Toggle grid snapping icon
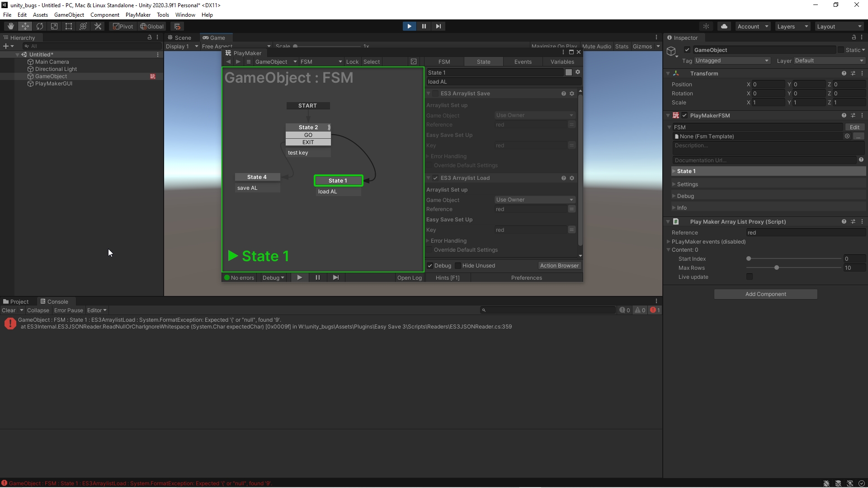 point(177,26)
